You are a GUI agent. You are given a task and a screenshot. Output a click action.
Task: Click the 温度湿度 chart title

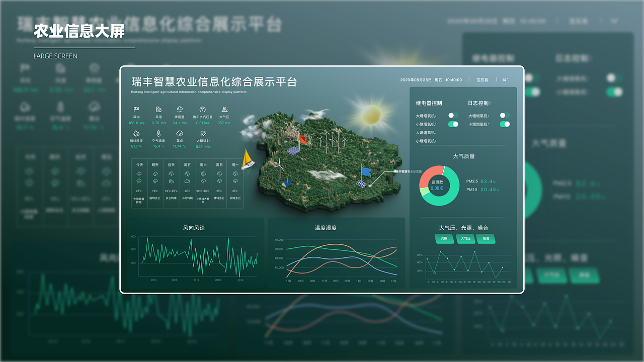click(x=326, y=228)
